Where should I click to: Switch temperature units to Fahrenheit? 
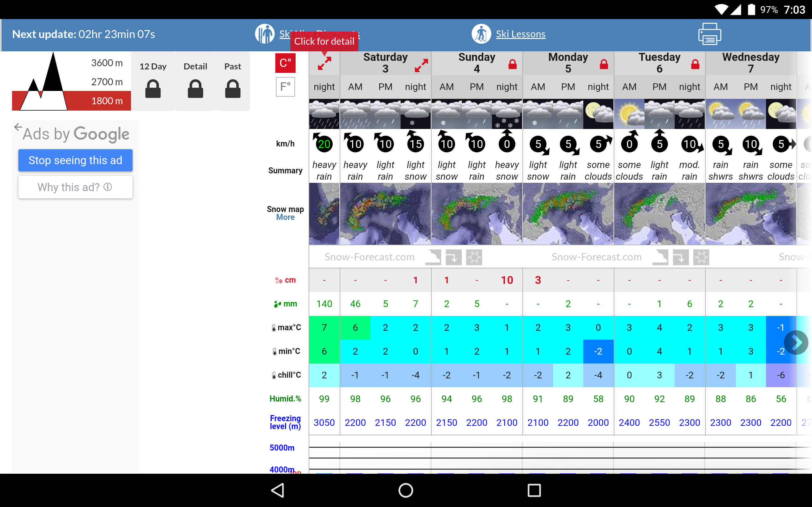285,87
